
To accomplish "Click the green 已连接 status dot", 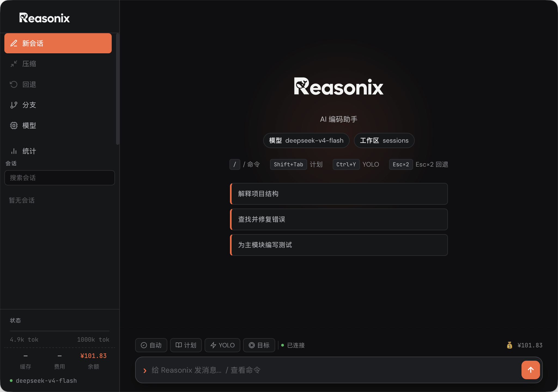I will point(283,345).
